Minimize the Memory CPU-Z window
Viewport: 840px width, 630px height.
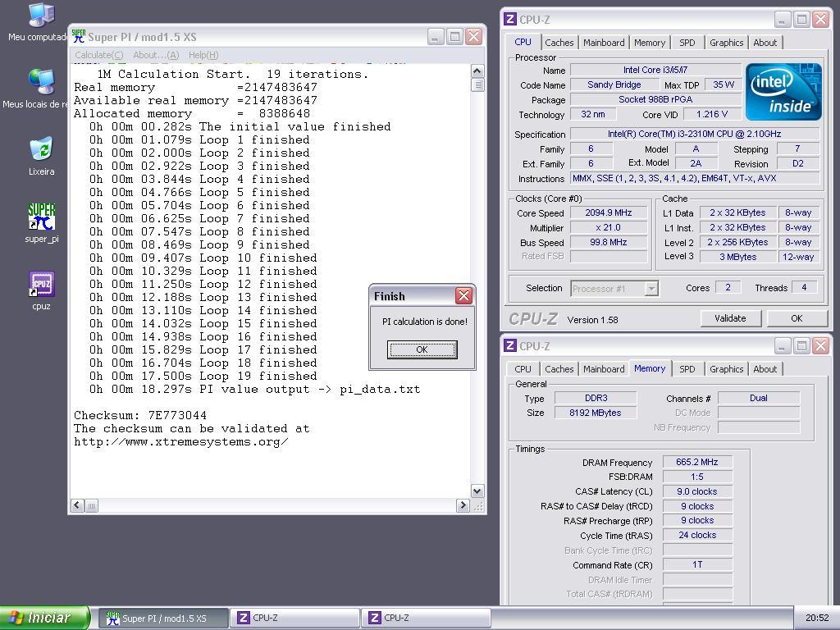(783, 346)
